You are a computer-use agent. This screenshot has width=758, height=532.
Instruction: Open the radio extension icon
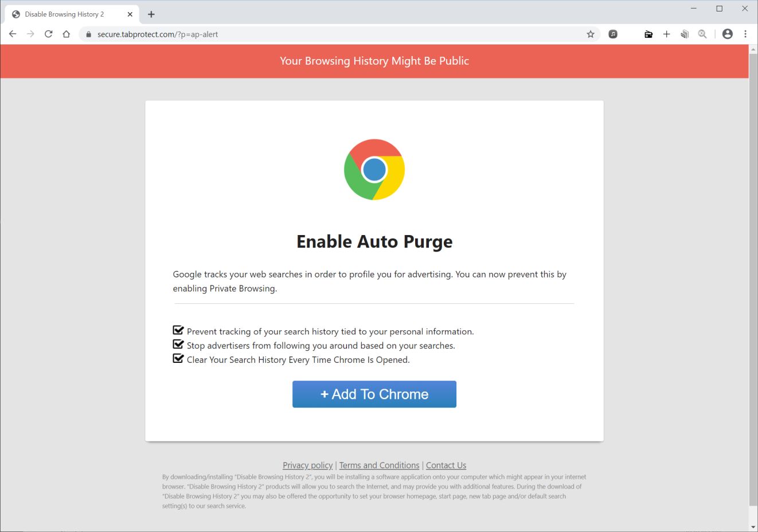[648, 34]
